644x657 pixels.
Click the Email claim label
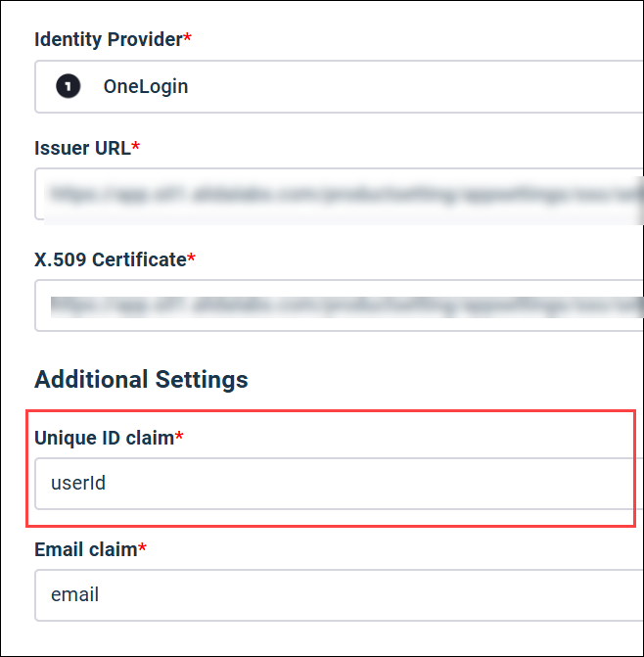(x=85, y=549)
